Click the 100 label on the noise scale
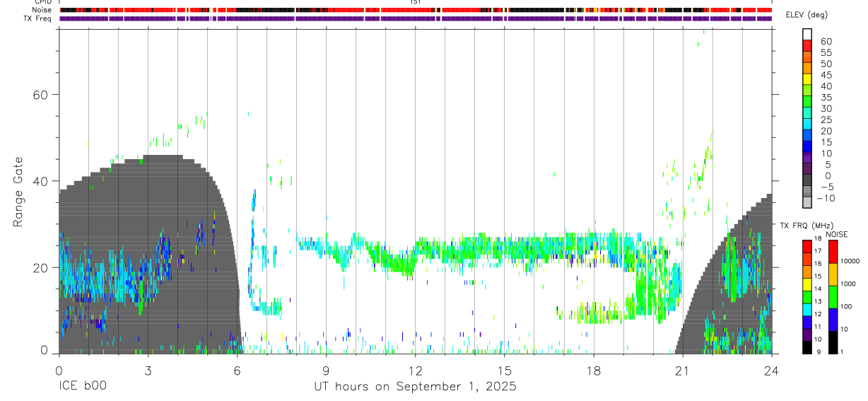The image size is (868, 401). tap(848, 306)
